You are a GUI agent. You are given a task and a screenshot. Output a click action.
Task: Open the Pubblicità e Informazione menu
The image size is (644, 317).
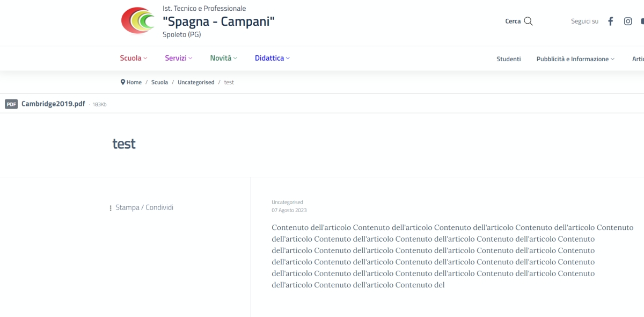(x=575, y=59)
